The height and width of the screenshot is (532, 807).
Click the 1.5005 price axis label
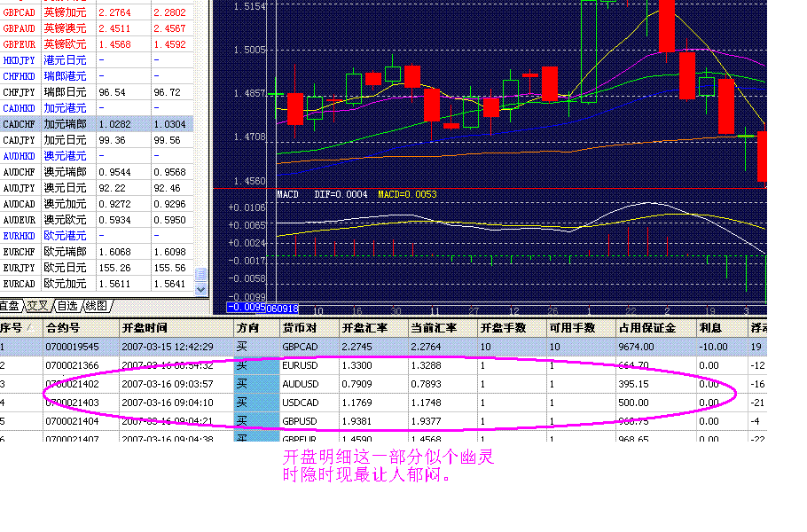click(249, 50)
